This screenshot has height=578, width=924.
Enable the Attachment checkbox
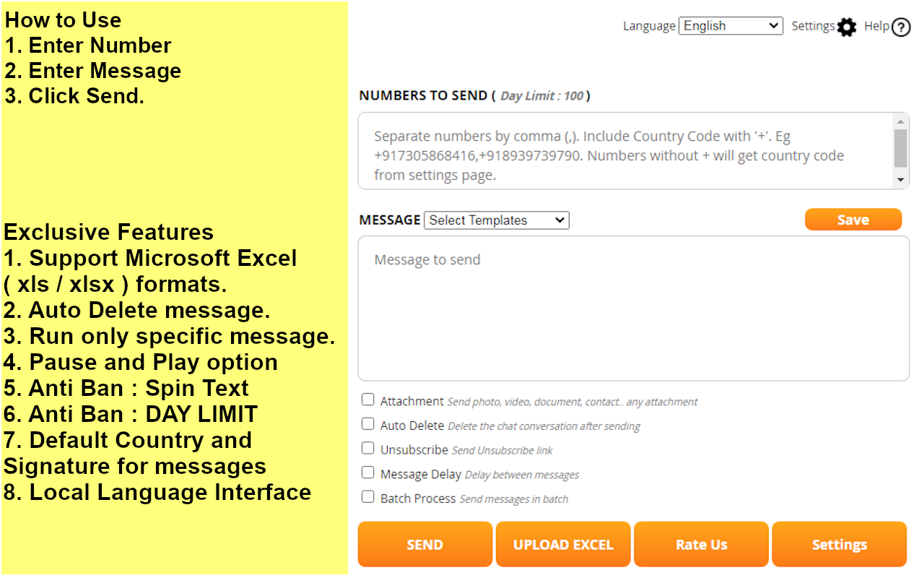pos(368,400)
